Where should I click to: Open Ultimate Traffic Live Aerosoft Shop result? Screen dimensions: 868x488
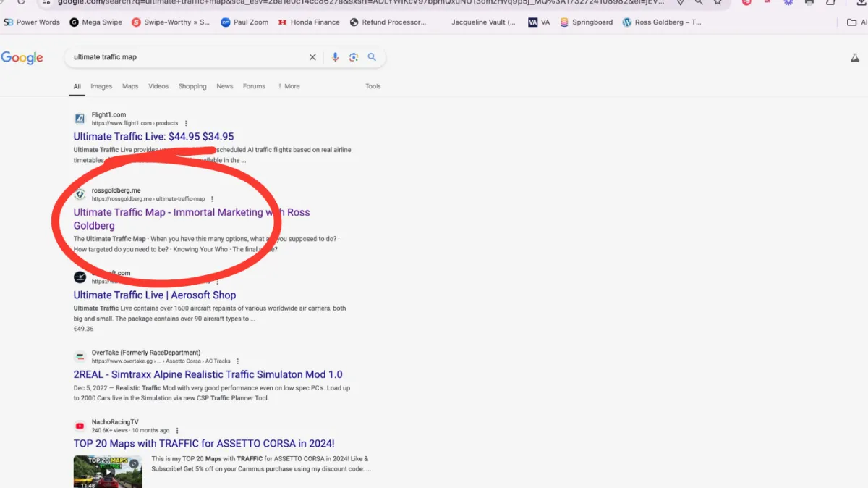[155, 295]
